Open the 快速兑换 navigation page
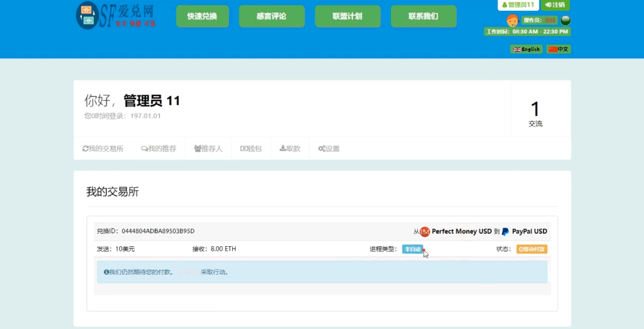644x329 pixels. coord(202,16)
